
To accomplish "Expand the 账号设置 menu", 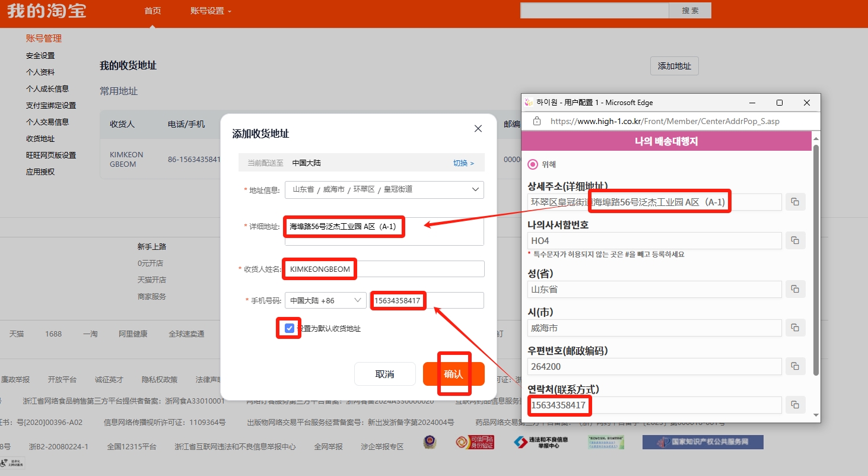I will 211,11.
